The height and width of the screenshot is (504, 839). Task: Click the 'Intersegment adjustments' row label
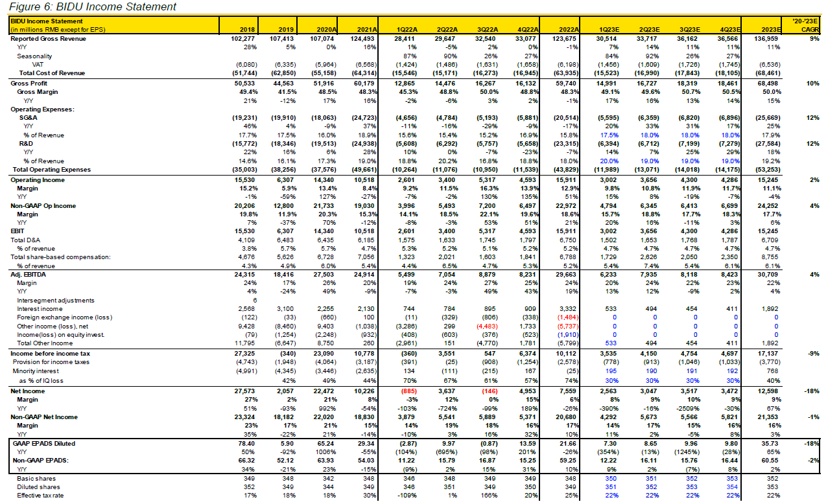[56, 300]
